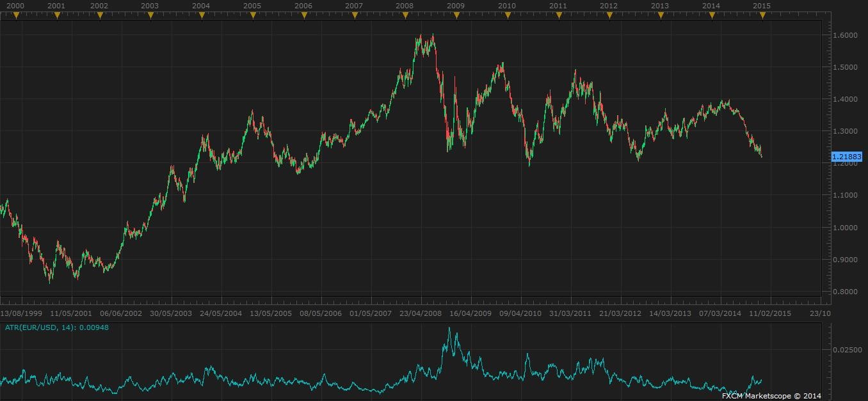Click the 2015 year marker triangle
The height and width of the screenshot is (401, 868).
click(x=762, y=15)
